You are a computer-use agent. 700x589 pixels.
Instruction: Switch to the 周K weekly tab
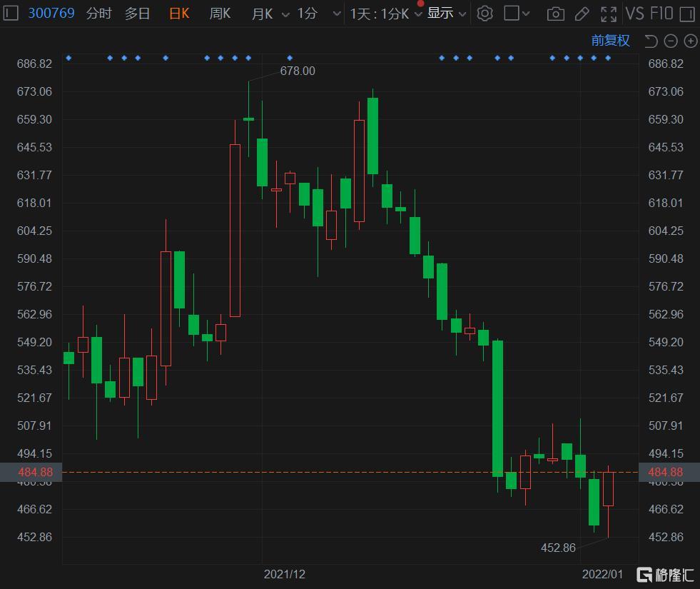220,14
